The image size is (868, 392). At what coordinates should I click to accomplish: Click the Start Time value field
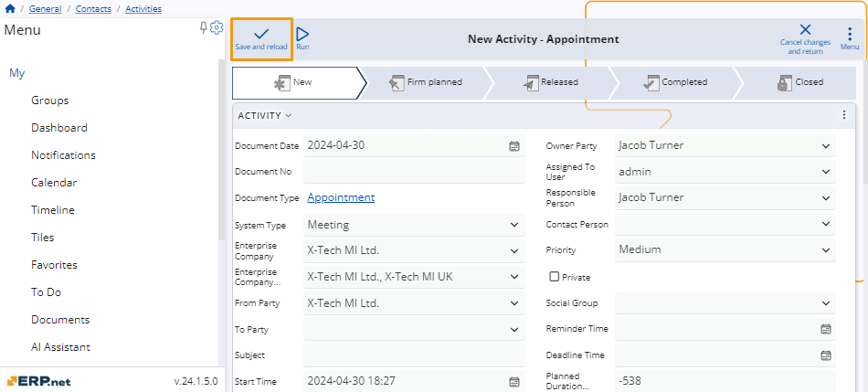coord(414,381)
